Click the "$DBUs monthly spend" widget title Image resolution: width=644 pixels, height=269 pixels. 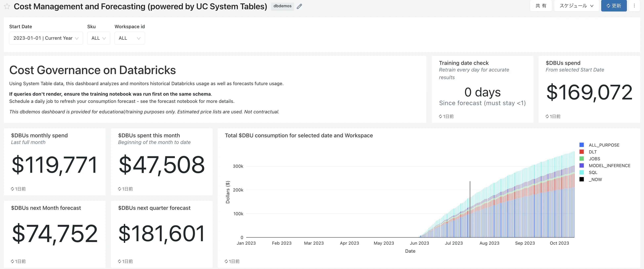(39, 136)
